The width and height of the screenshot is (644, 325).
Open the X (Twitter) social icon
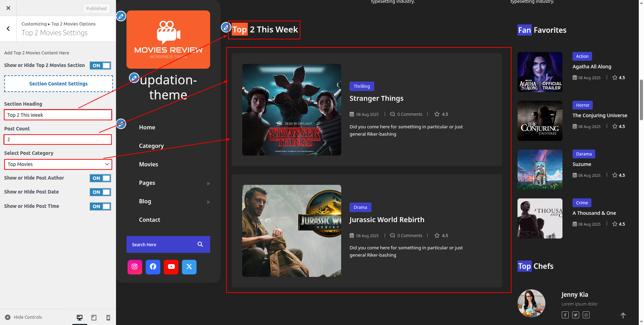click(189, 267)
